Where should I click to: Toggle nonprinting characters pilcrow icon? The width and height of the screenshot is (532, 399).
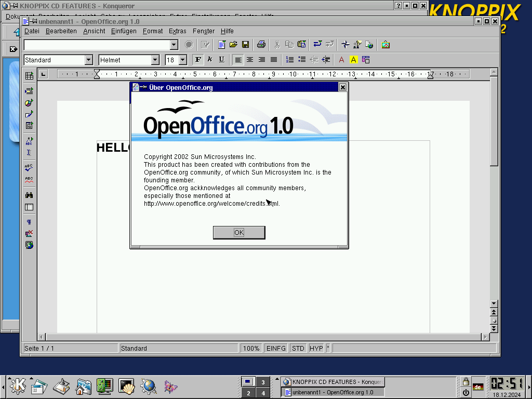[29, 222]
